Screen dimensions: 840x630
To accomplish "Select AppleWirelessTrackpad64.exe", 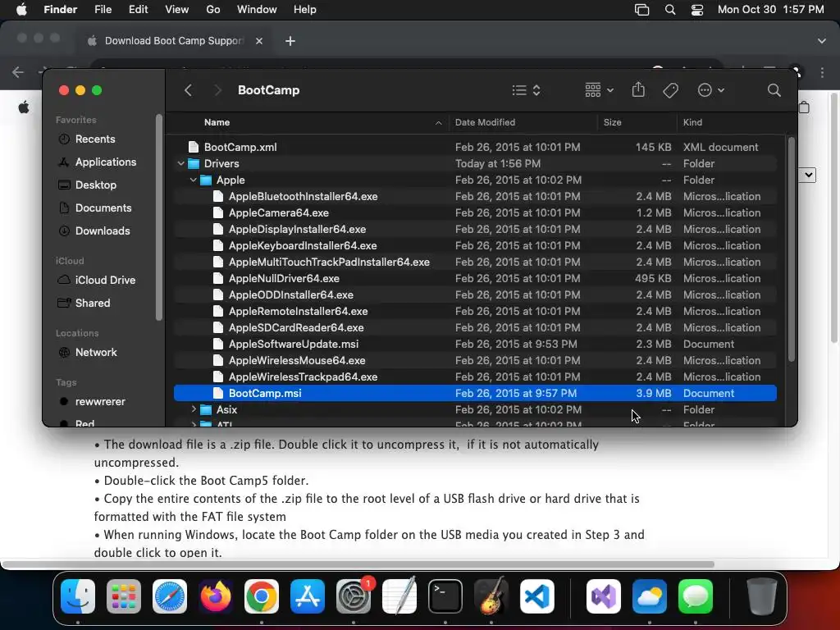I will pos(475,377).
